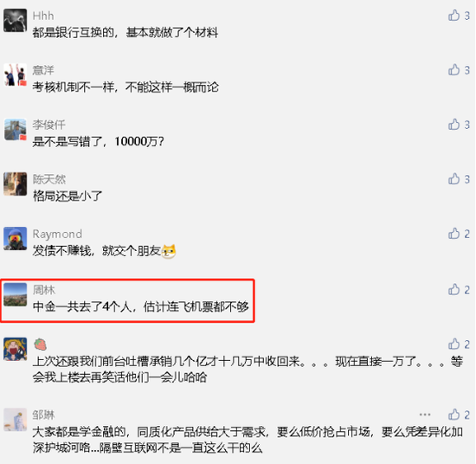Like 邹琳's comment about 同质化产品
The height and width of the screenshot is (464, 476).
[454, 415]
